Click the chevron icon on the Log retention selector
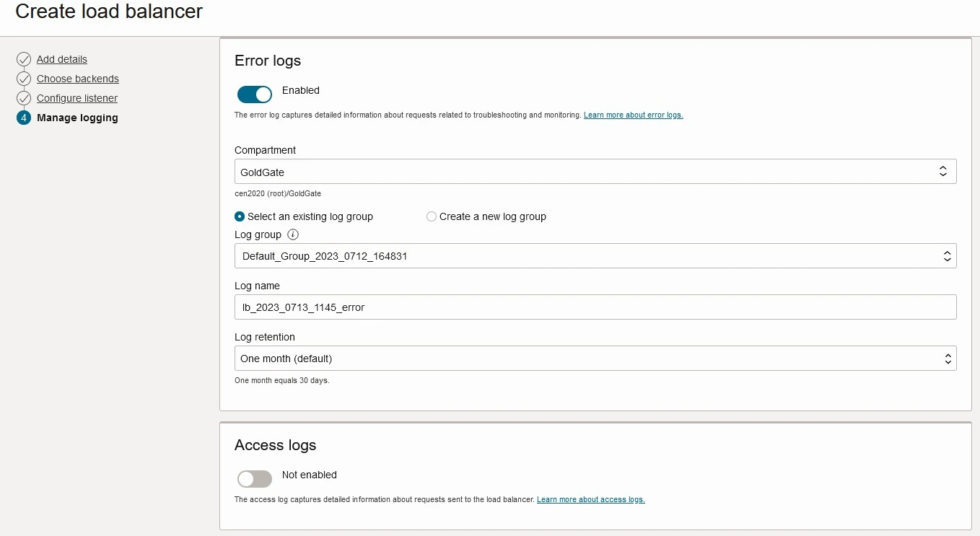The height and width of the screenshot is (536, 980). pyautogui.click(x=948, y=358)
